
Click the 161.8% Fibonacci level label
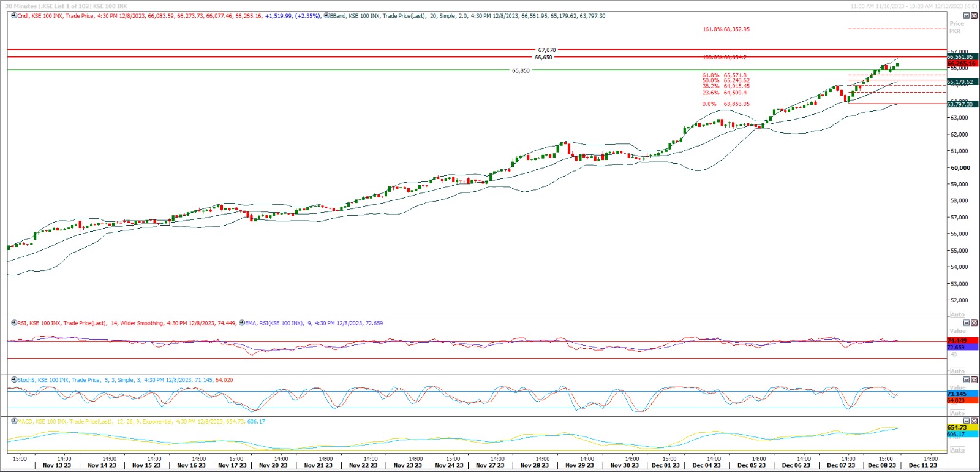coord(726,29)
